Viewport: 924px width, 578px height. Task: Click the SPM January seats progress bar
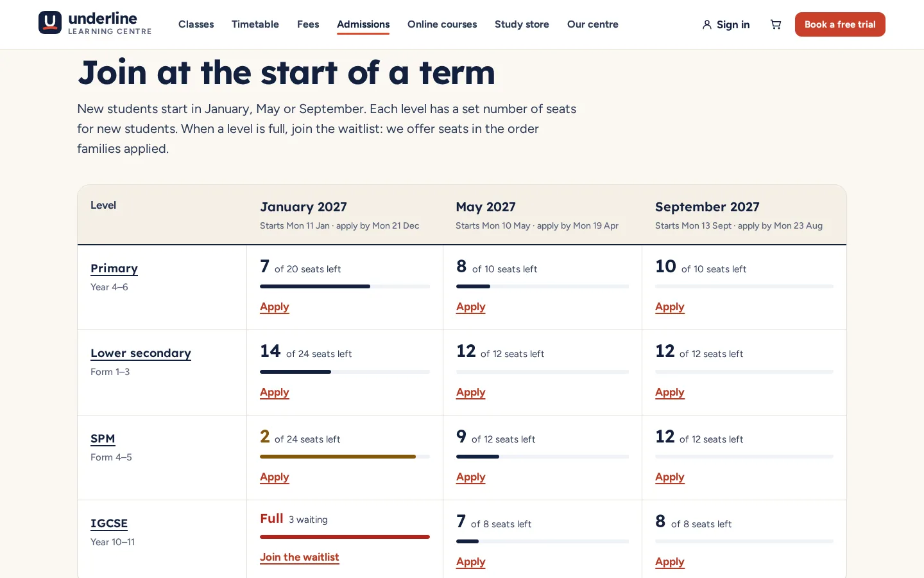(x=345, y=457)
